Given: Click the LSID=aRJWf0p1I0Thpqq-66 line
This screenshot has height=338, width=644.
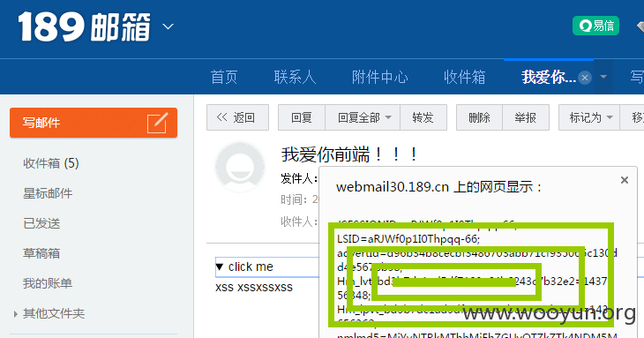Looking at the screenshot, I should click(x=408, y=238).
